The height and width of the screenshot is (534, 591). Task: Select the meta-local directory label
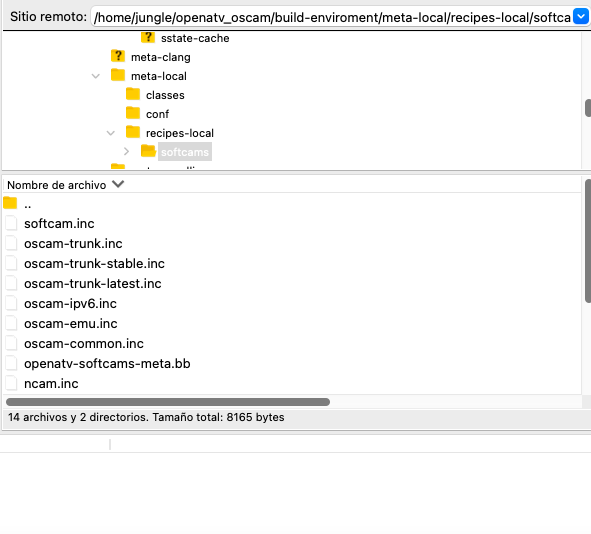(x=159, y=76)
